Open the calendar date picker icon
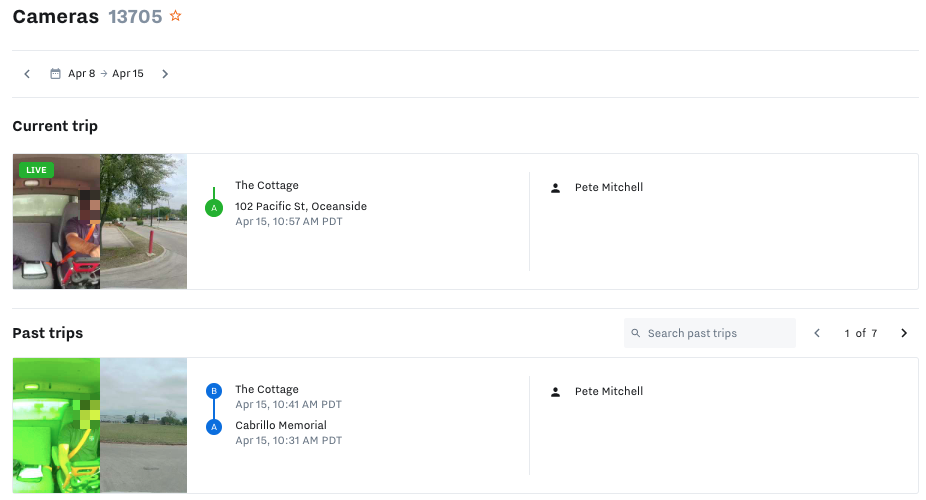 coord(56,74)
